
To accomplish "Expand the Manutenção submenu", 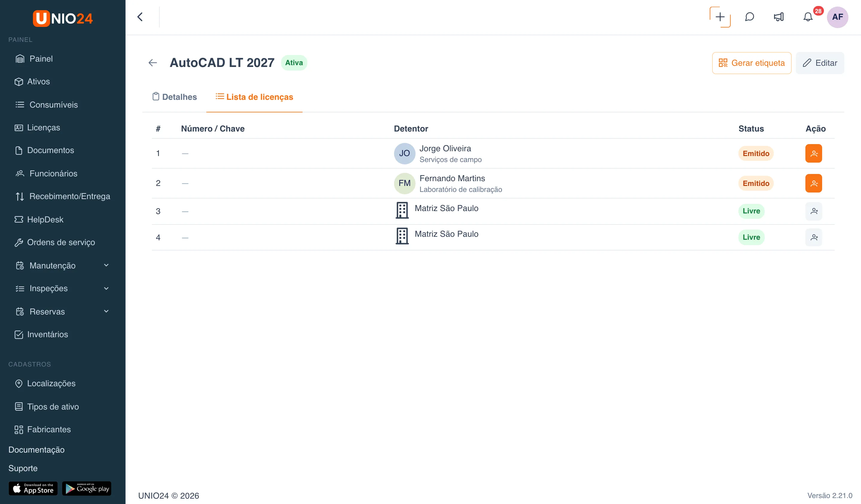I will tap(106, 265).
